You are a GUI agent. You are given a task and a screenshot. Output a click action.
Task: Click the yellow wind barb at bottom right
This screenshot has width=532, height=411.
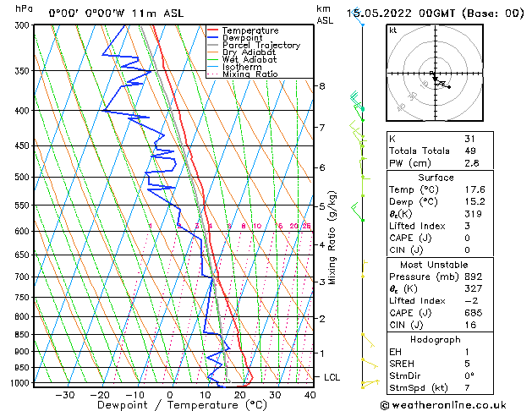click(366, 384)
